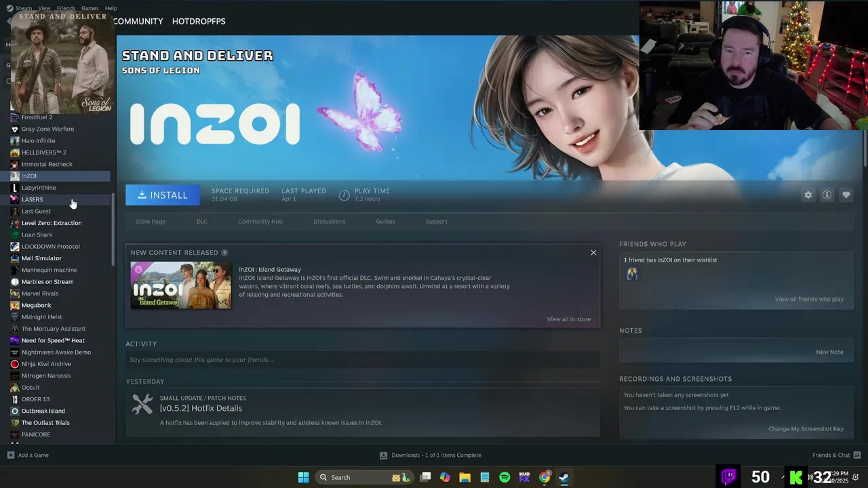Open the Help menu
The width and height of the screenshot is (868, 488).
pos(111,8)
